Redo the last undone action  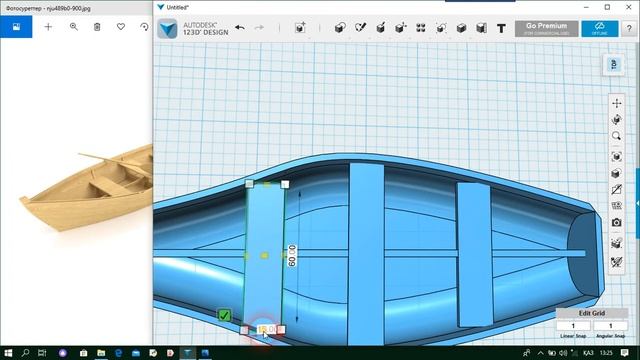[x=259, y=28]
